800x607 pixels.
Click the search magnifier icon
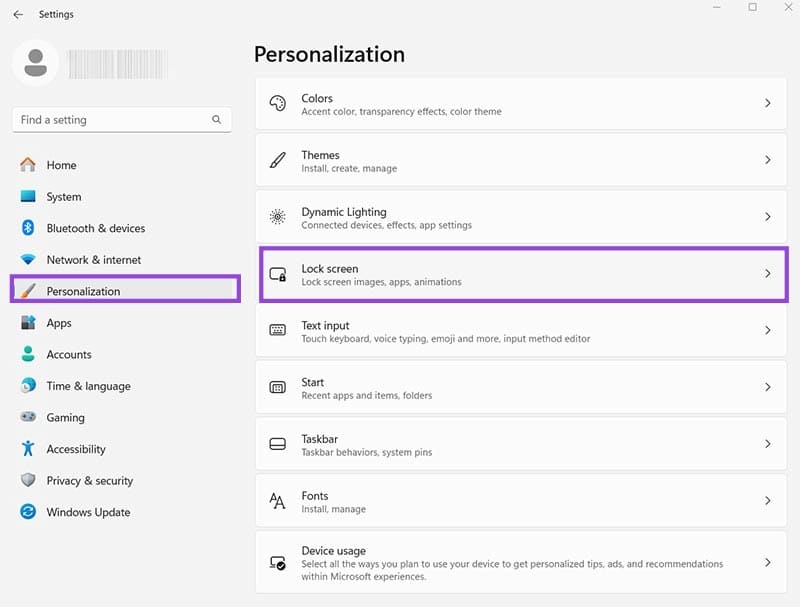216,119
